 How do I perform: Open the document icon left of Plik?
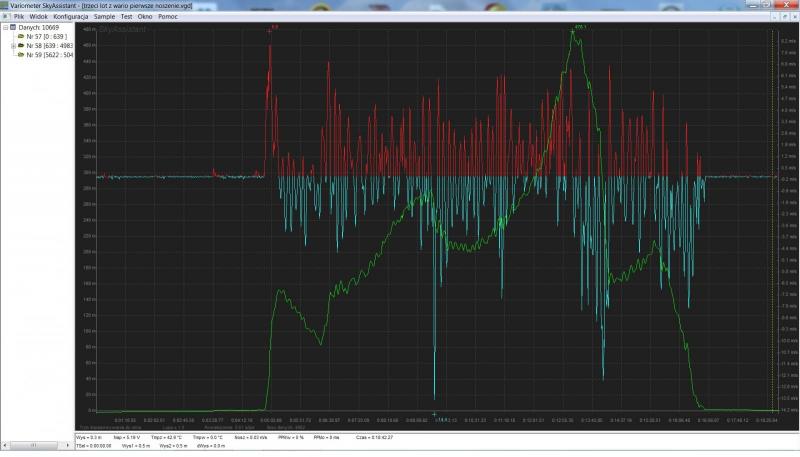point(5,17)
